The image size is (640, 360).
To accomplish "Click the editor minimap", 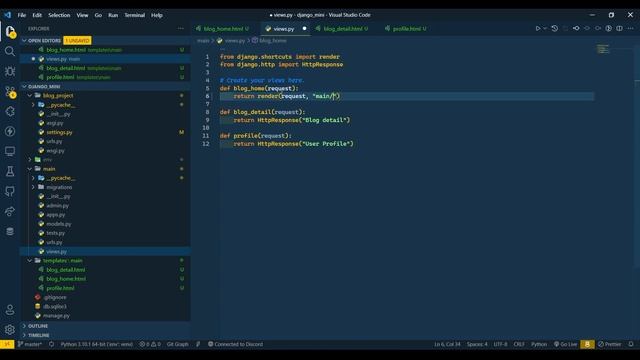I will [x=603, y=49].
